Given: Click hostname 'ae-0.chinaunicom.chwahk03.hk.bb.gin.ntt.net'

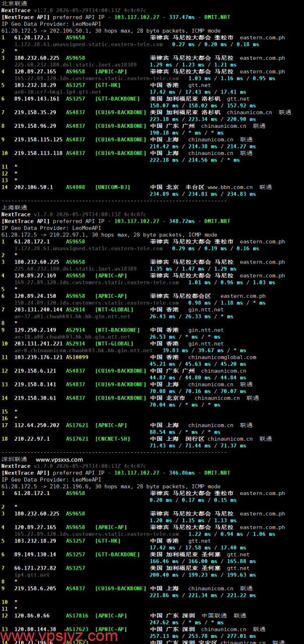Looking at the screenshot, I should (x=84, y=350).
